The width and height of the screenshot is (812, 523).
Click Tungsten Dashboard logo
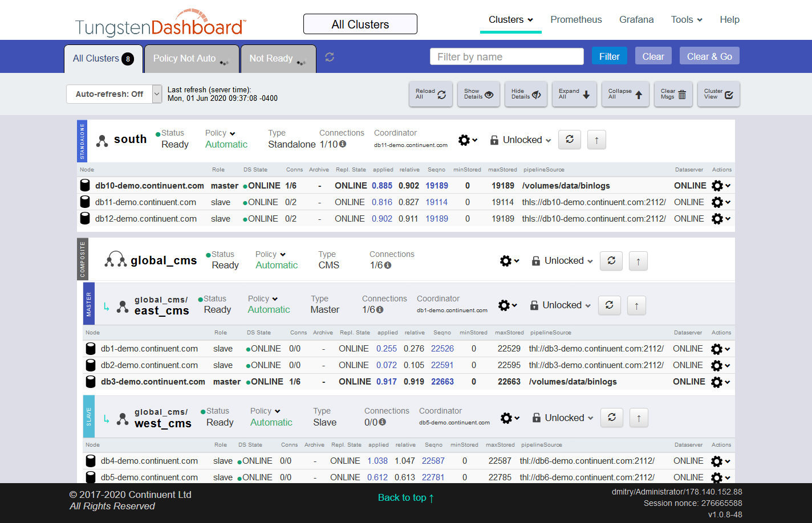160,24
